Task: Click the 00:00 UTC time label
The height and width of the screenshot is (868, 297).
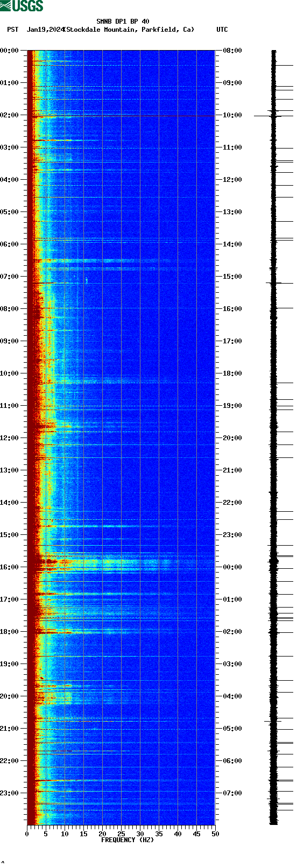Action: pos(232,567)
